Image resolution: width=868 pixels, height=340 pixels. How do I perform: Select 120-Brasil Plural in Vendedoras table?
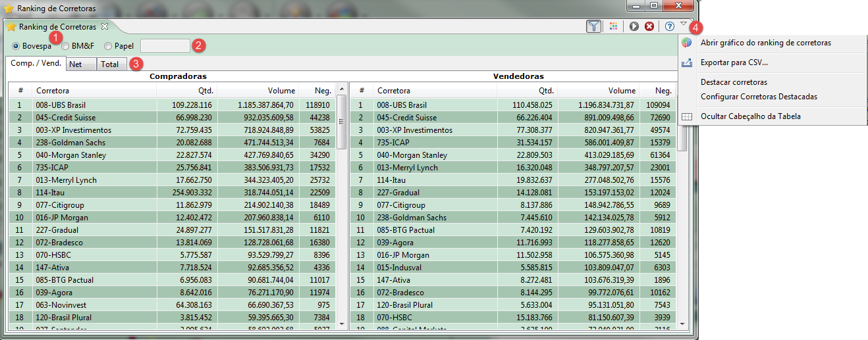coord(513,304)
